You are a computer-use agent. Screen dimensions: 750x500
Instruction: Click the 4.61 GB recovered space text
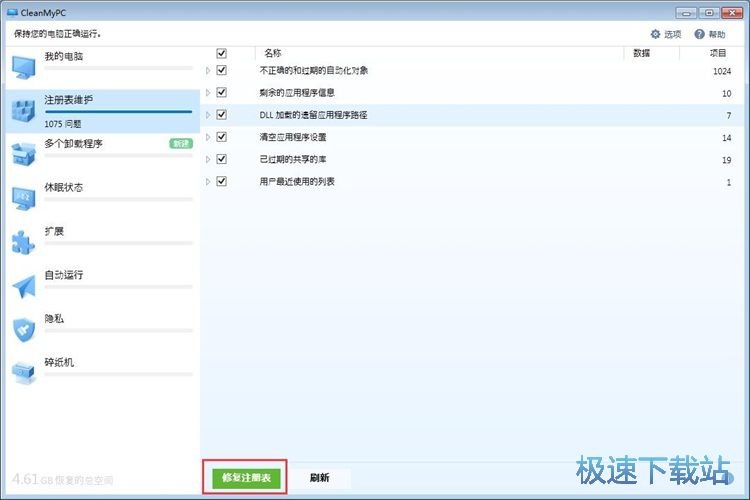point(63,479)
